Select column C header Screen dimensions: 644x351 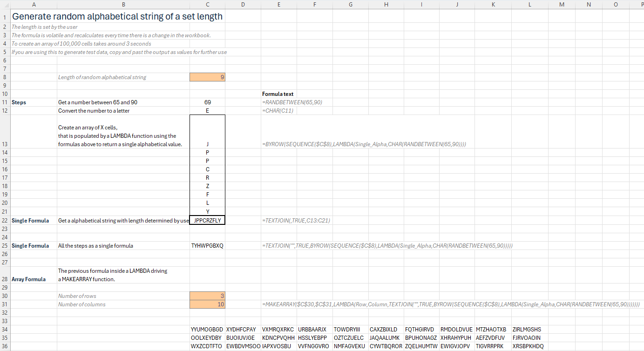[207, 4]
